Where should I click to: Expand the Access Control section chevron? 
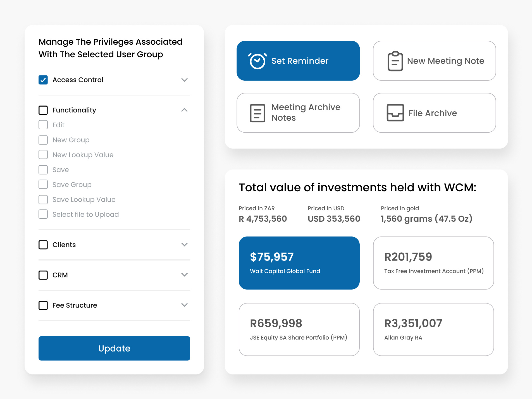point(184,80)
